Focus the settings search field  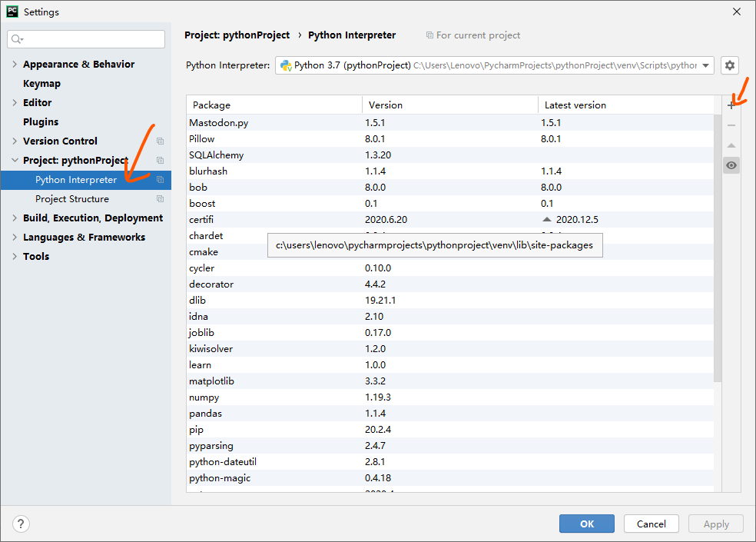click(x=86, y=39)
